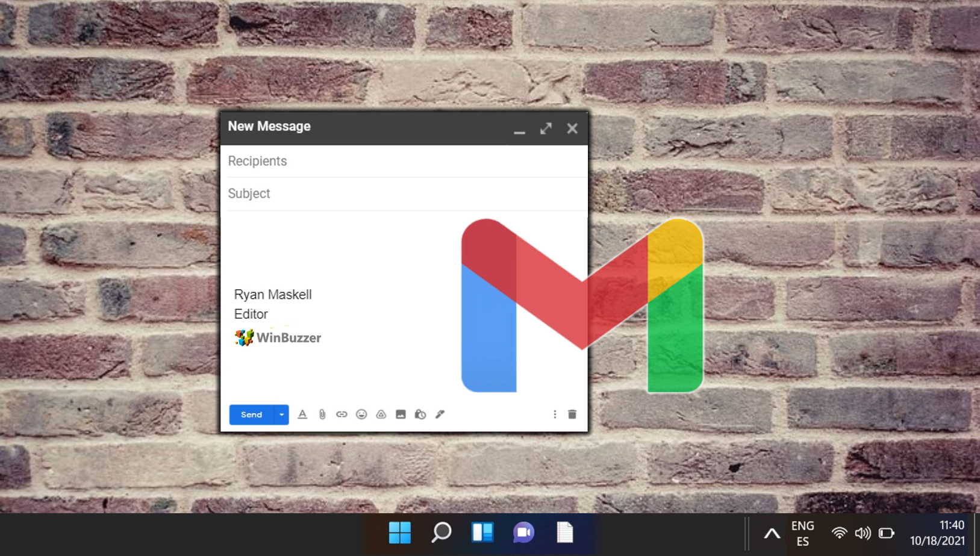Click the Recipients field
The height and width of the screenshot is (556, 980).
(x=361, y=161)
